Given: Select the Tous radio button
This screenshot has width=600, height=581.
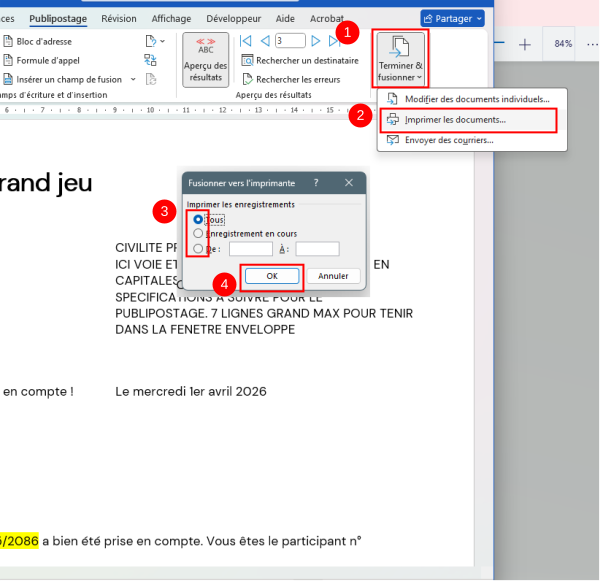Looking at the screenshot, I should pyautogui.click(x=199, y=218).
